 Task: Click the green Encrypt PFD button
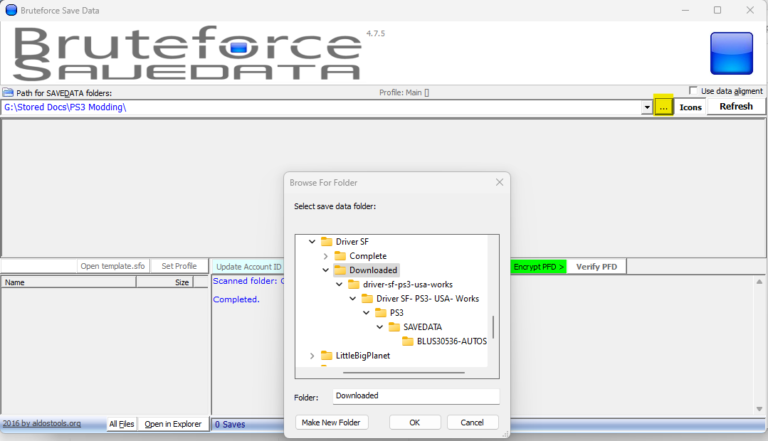(x=539, y=267)
